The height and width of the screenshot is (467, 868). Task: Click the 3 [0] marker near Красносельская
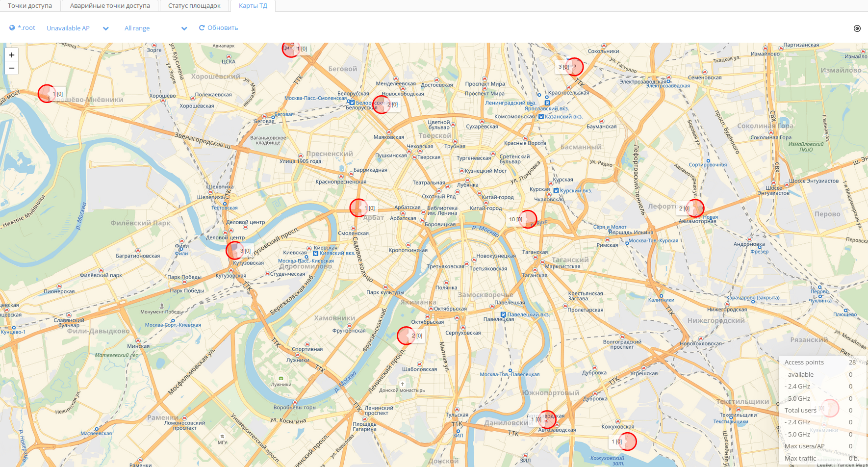[x=574, y=67]
